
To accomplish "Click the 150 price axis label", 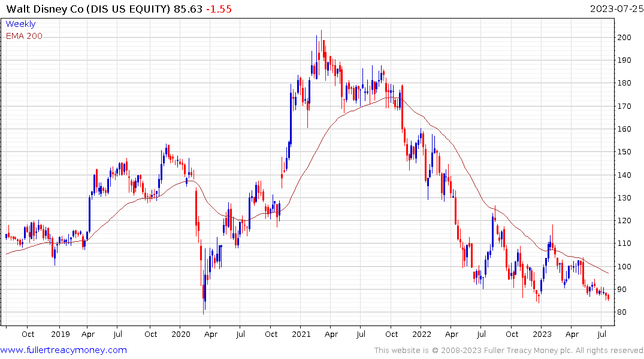I will (624, 152).
